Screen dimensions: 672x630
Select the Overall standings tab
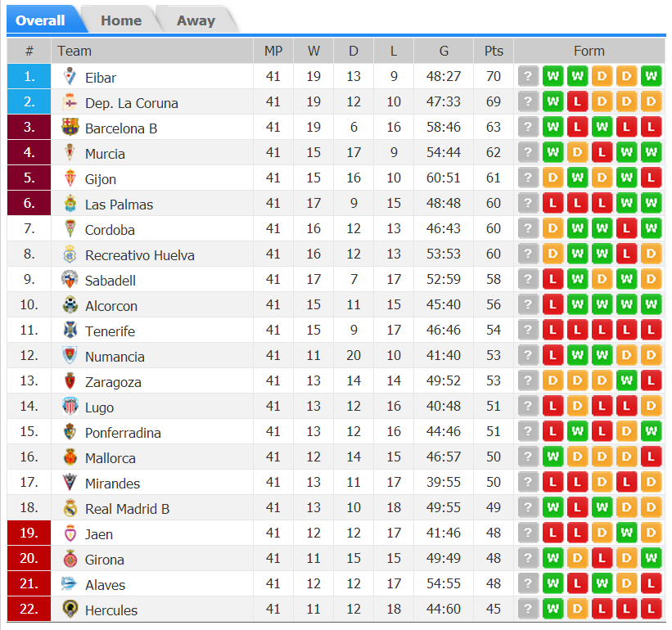40,20
